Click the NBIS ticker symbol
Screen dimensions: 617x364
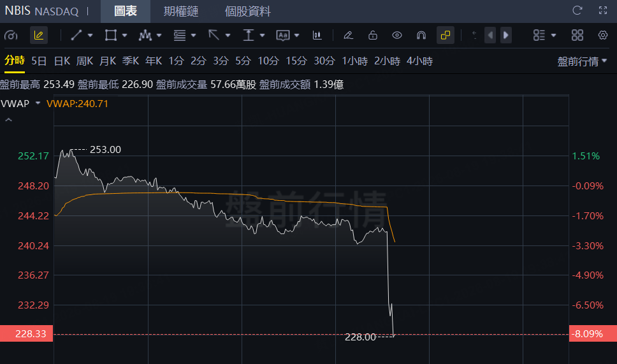point(17,11)
